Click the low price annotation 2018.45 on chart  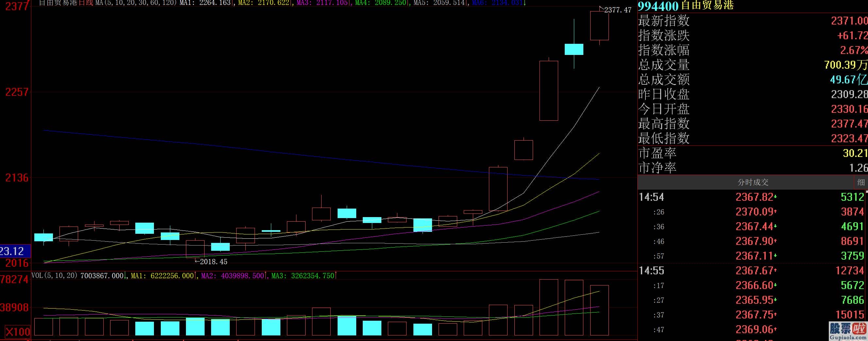(x=214, y=262)
